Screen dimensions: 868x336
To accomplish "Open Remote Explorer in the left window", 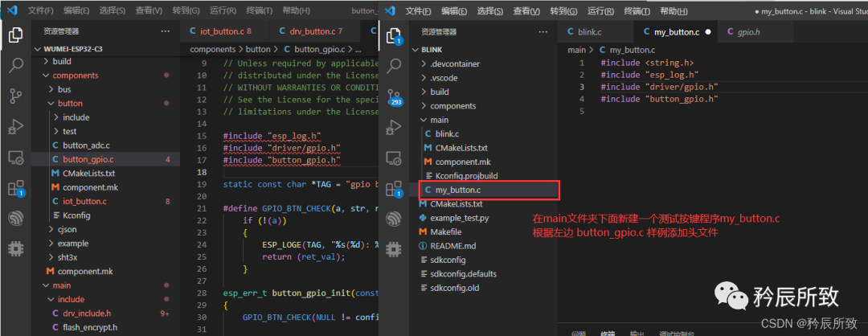I will [15, 158].
